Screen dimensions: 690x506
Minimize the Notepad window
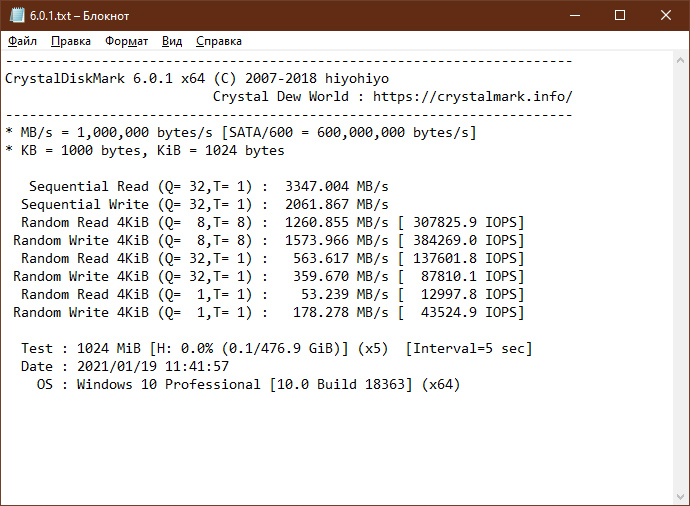(575, 15)
